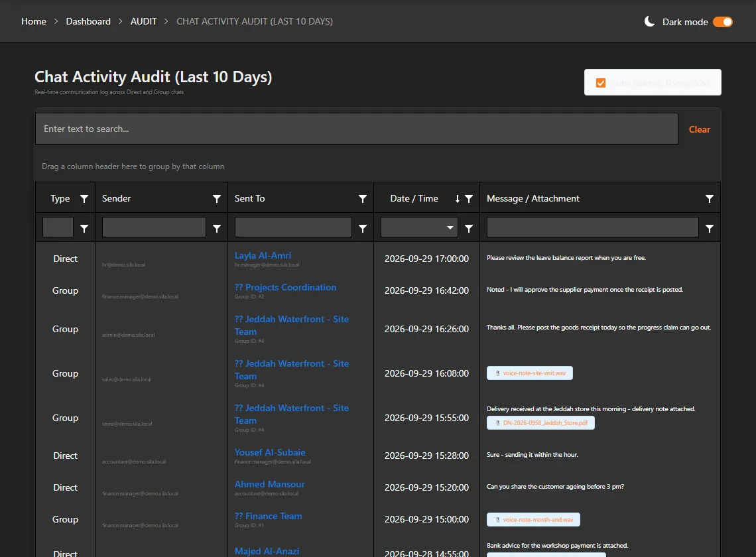Click the Sender filter input field
The image size is (756, 557).
pyautogui.click(x=154, y=227)
